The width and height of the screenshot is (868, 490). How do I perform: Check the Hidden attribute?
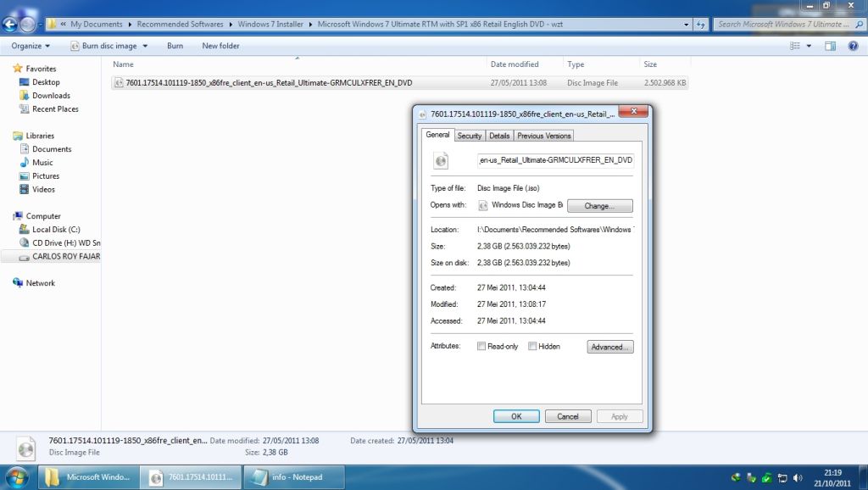tap(531, 346)
